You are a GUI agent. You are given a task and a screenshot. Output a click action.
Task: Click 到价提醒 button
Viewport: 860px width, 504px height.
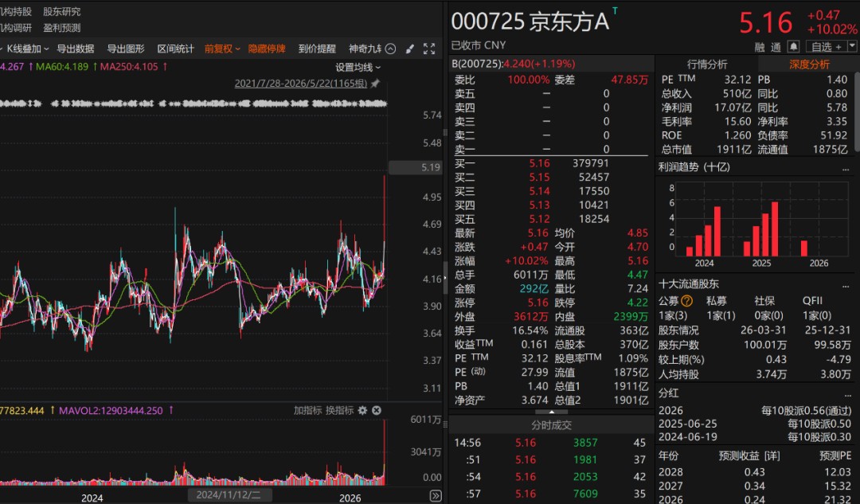pyautogui.click(x=317, y=49)
